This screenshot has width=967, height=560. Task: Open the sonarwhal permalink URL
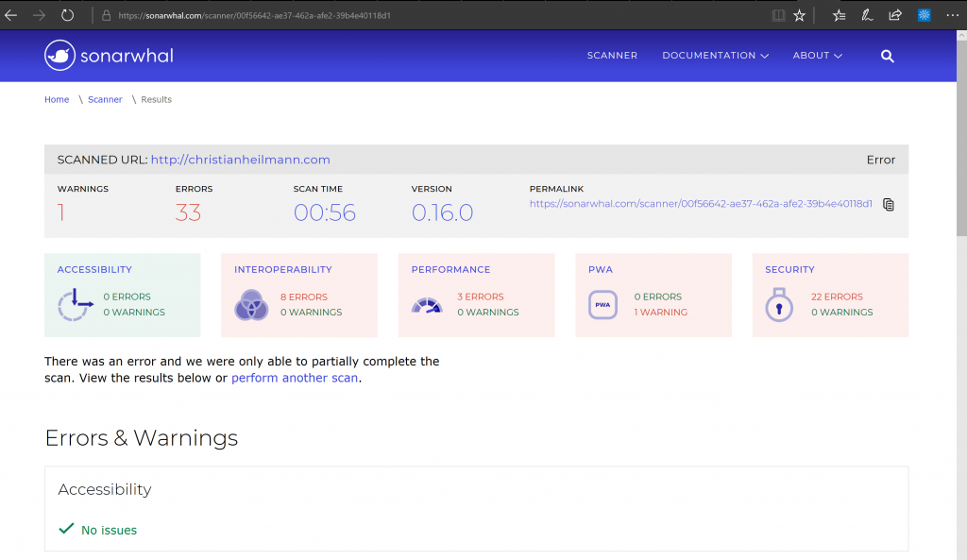click(701, 204)
